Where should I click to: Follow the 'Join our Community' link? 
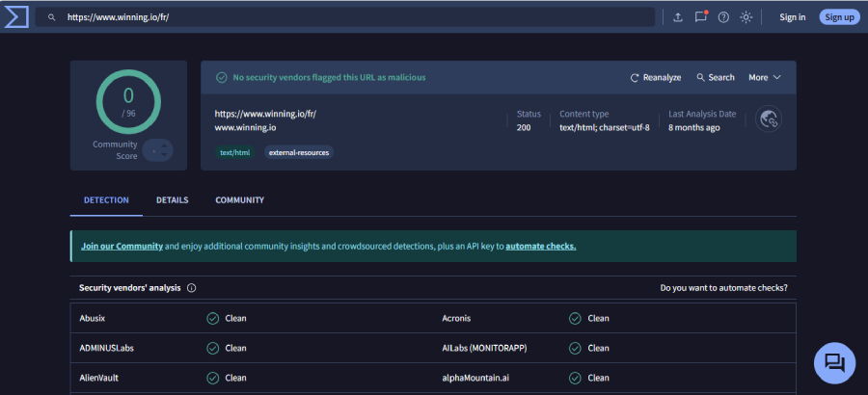[x=122, y=246]
